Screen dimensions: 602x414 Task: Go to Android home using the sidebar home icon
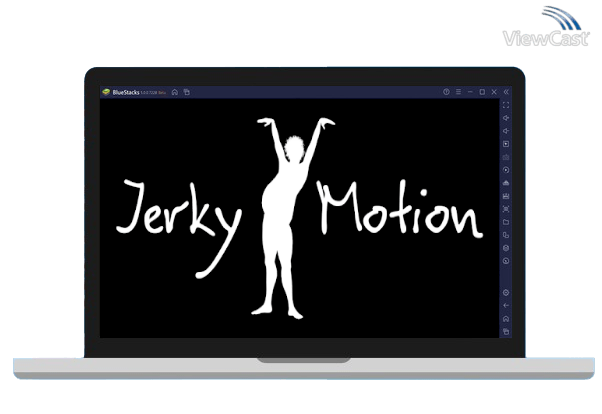tap(506, 319)
